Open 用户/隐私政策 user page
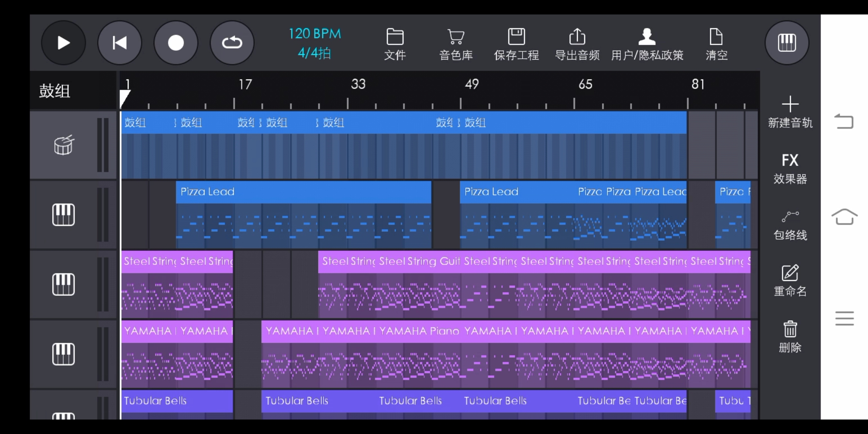The image size is (868, 434). click(647, 44)
